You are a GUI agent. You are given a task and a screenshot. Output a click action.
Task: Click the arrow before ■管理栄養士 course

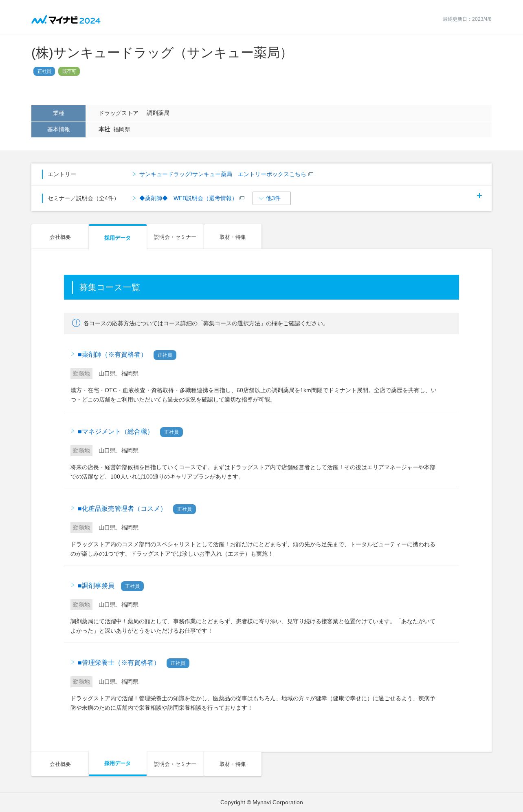click(73, 662)
